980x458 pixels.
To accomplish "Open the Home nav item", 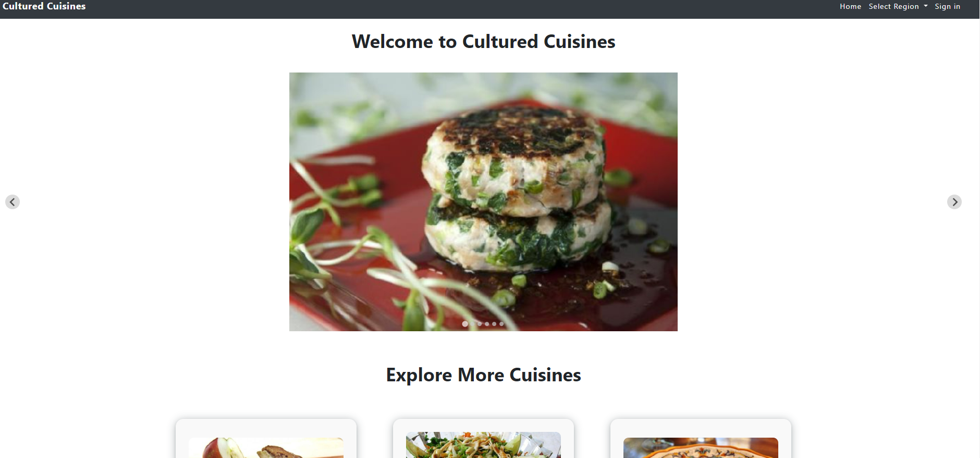I will [850, 6].
